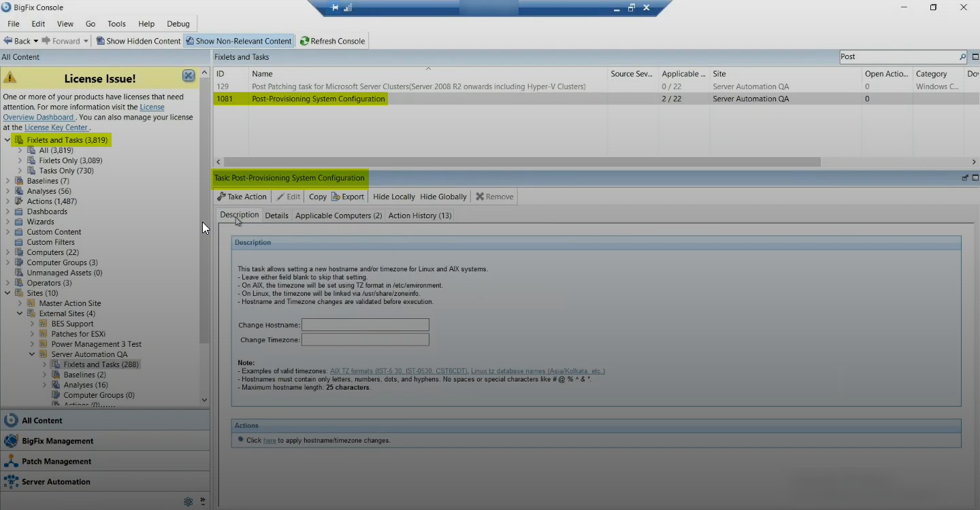The image size is (980, 510).
Task: Click the horizontal scrollbar of the fixlet list
Action: click(x=522, y=162)
